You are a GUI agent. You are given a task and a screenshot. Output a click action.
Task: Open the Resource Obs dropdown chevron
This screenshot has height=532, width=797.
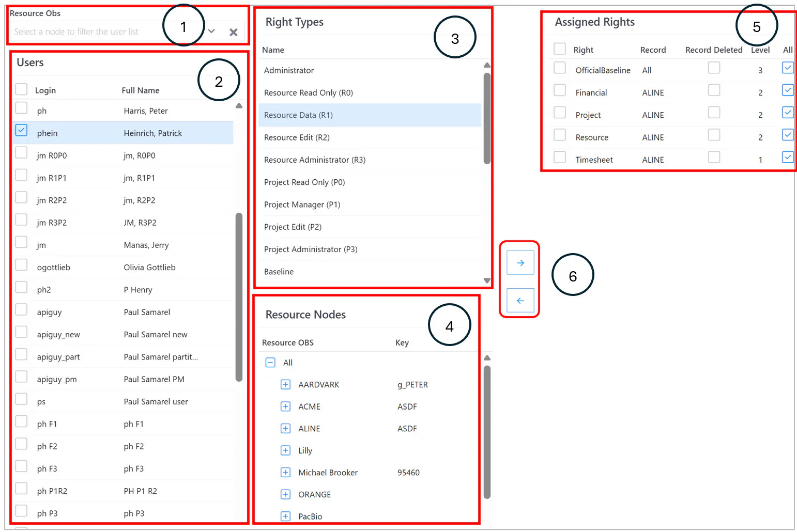pos(211,32)
